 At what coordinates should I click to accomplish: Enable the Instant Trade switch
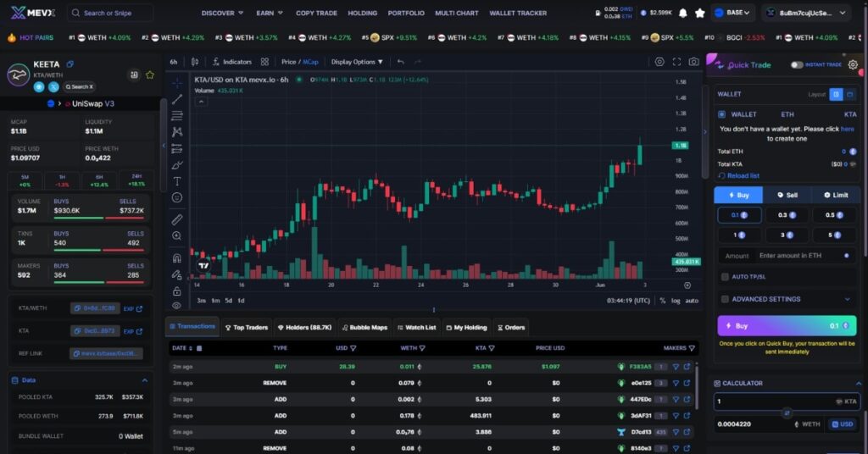[797, 64]
